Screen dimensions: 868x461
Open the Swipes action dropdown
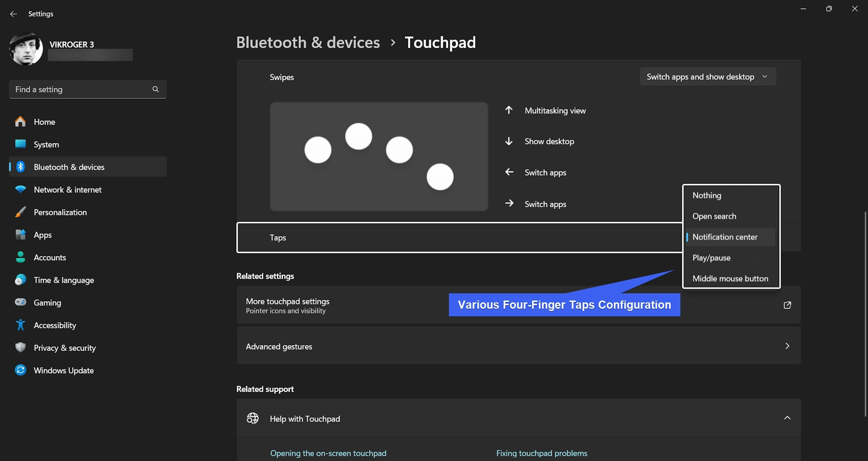coord(708,77)
